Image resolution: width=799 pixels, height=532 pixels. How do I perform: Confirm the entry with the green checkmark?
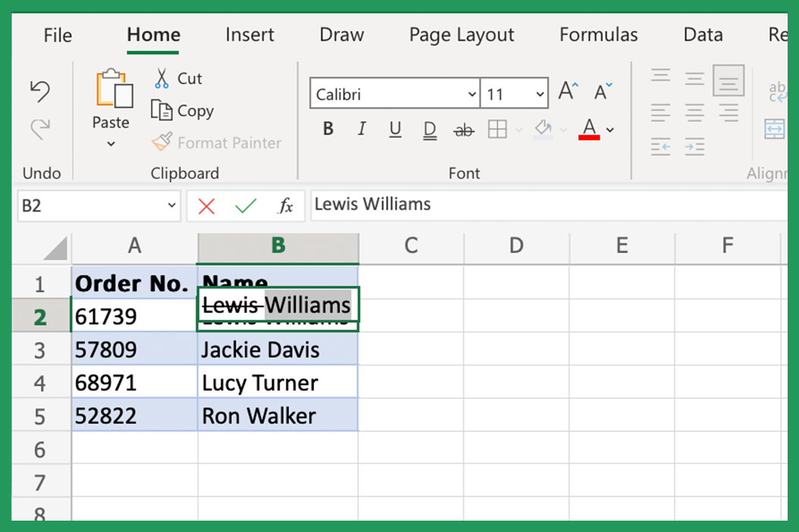pyautogui.click(x=245, y=205)
